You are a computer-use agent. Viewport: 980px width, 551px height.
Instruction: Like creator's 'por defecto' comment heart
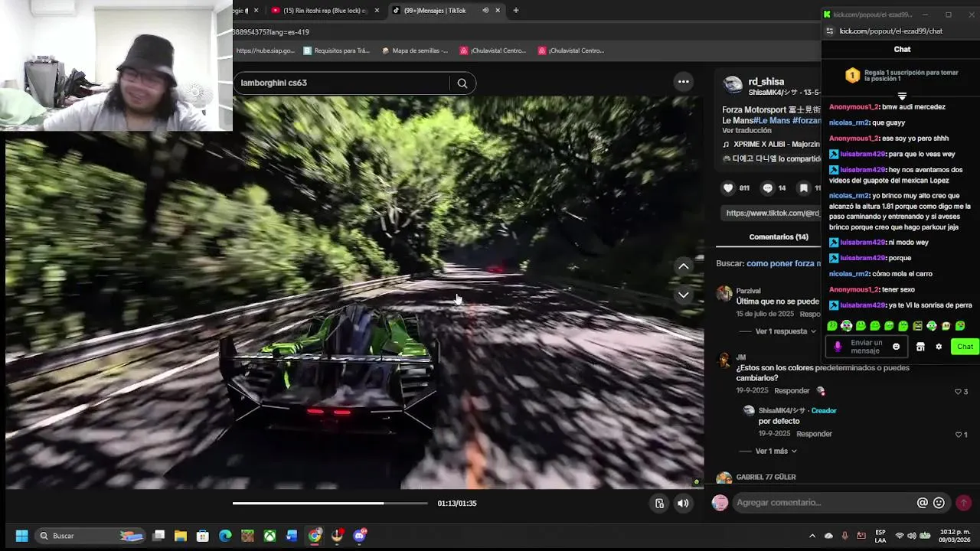958,435
